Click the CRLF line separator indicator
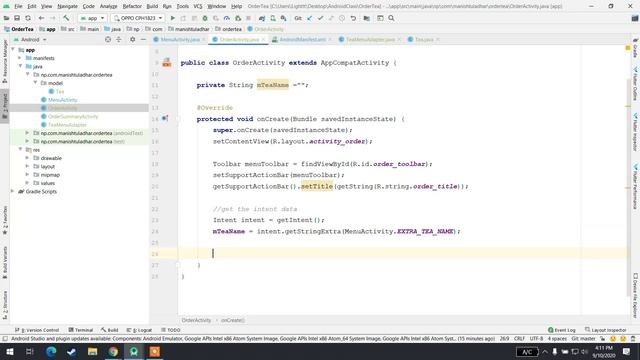 [519, 339]
